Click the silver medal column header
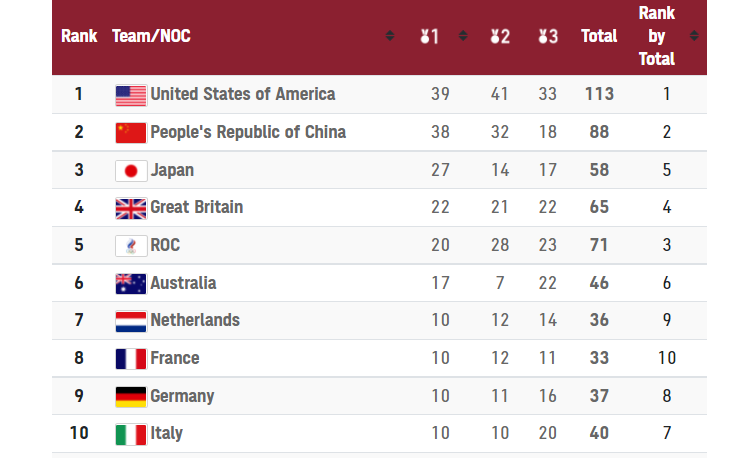Image resolution: width=752 pixels, height=458 pixels. tap(500, 36)
